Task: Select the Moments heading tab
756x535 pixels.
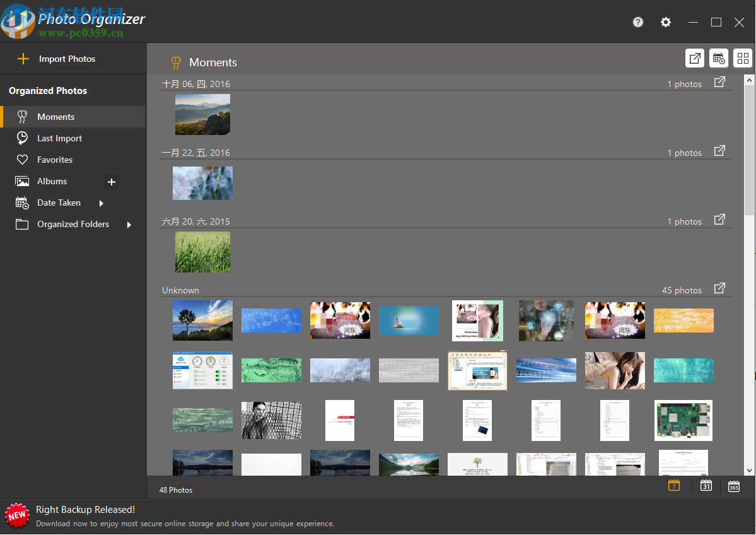Action: [x=212, y=62]
